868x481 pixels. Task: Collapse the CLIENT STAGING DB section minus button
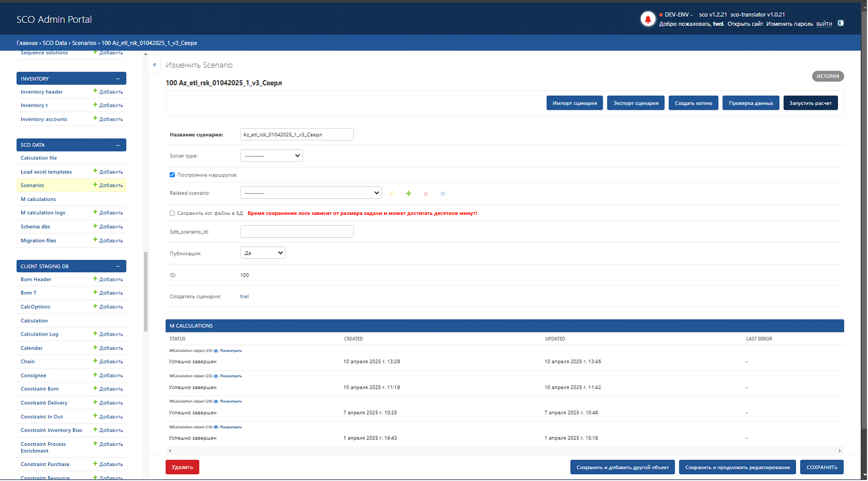118,266
